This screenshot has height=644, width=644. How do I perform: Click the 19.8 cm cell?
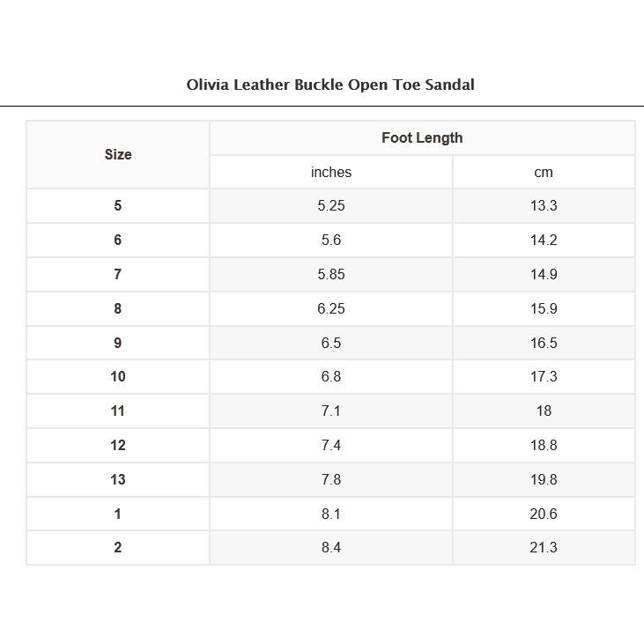544,480
